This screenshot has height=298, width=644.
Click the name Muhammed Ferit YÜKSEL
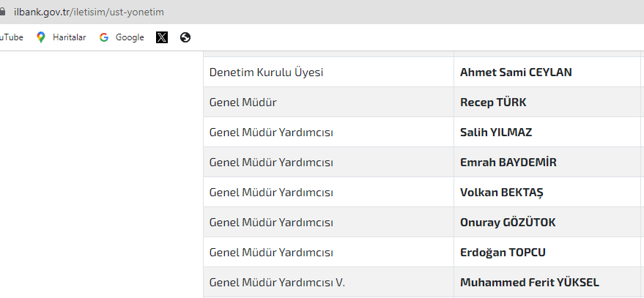(x=530, y=283)
